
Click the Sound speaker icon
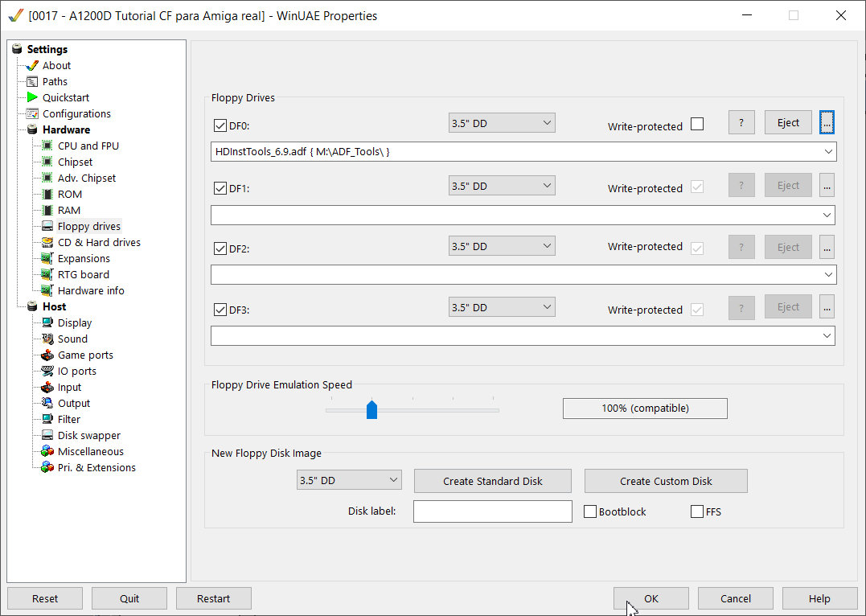pyautogui.click(x=47, y=339)
